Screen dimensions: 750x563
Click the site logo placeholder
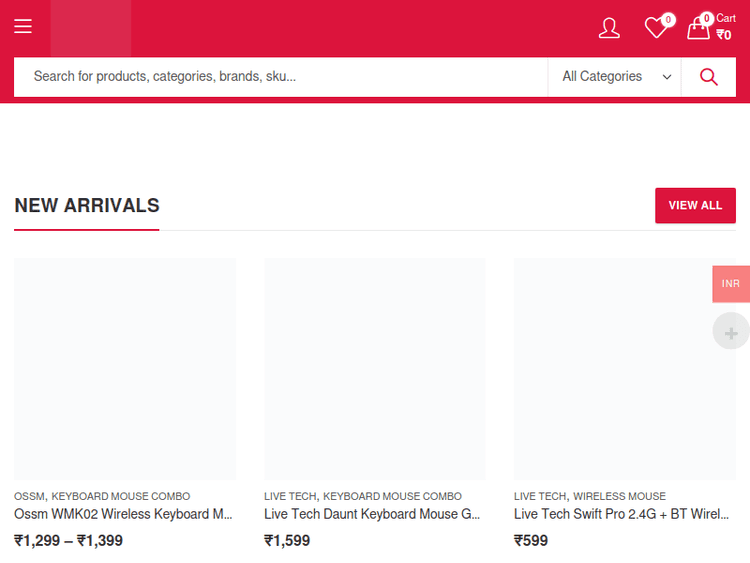pyautogui.click(x=91, y=28)
